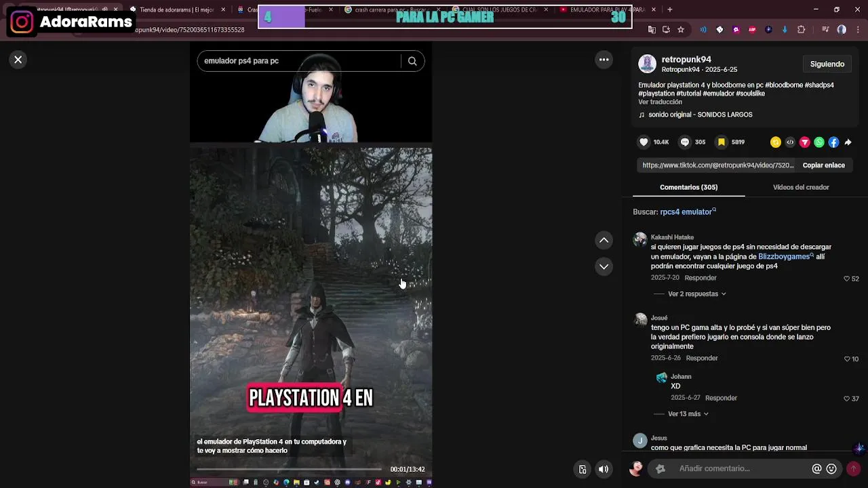Open browser media controls icon
This screenshot has height=488, width=868.
tap(825, 30)
